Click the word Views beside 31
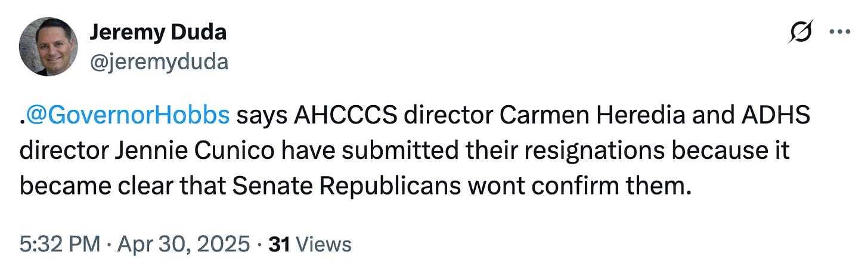The width and height of the screenshot is (868, 274). tap(324, 244)
